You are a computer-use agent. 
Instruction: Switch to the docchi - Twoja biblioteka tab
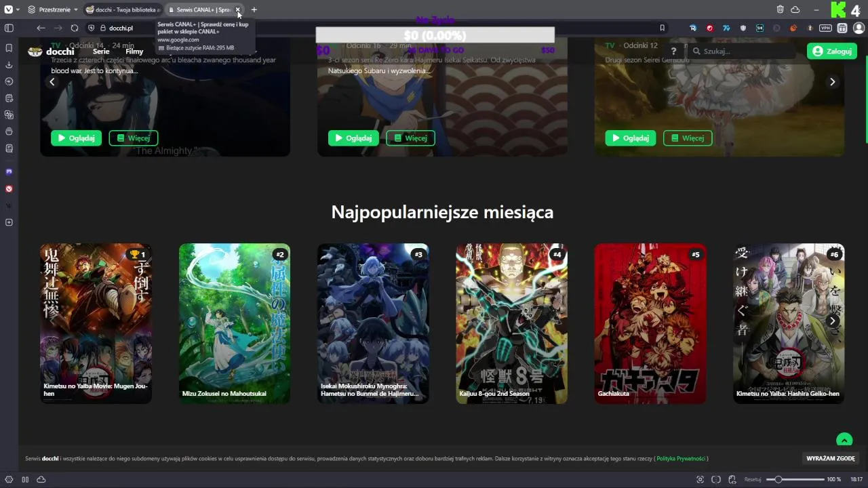(123, 9)
